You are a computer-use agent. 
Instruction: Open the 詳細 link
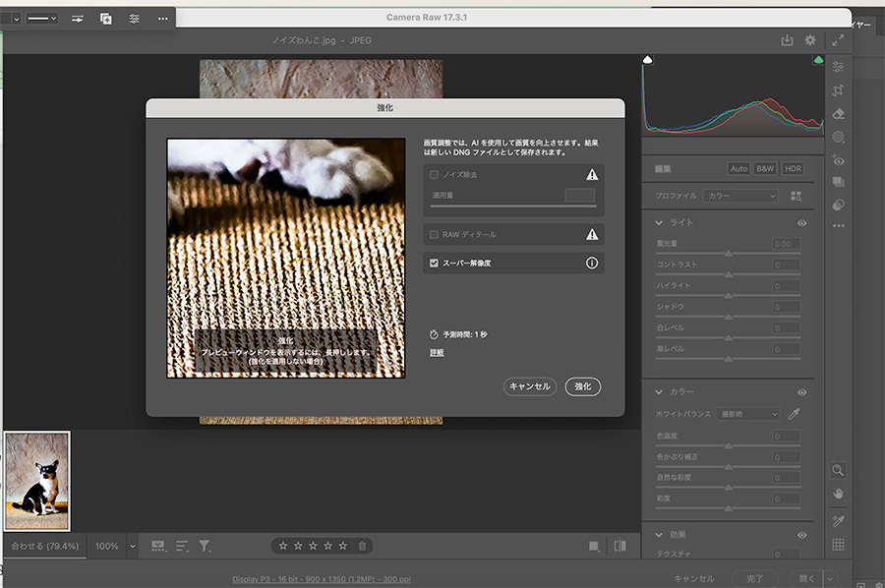pos(437,353)
